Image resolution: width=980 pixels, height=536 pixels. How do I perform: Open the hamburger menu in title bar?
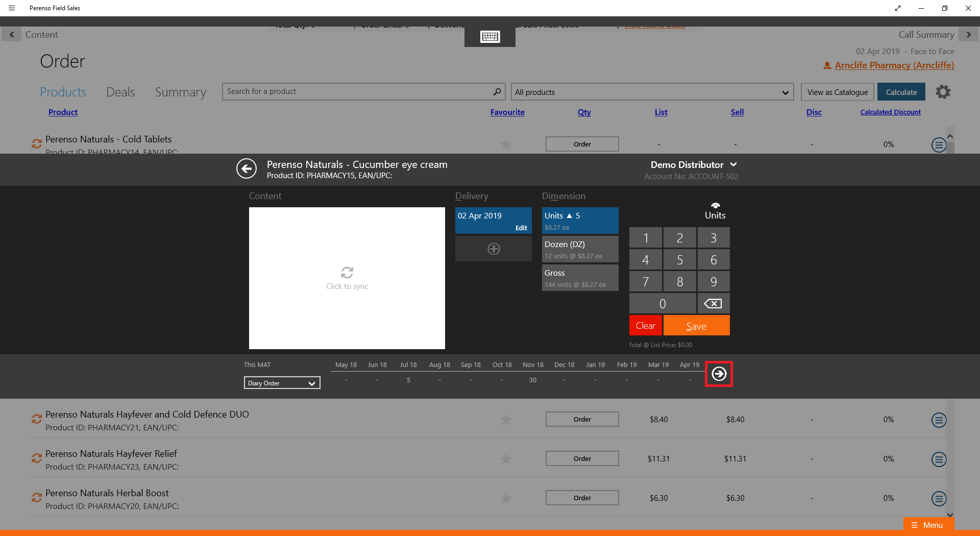[12, 8]
